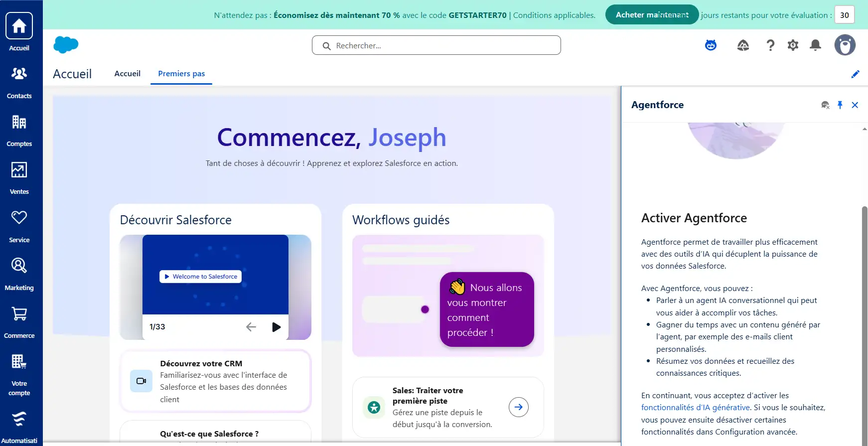868x446 pixels.
Task: Open Votre compte in the sidebar
Action: (19, 361)
